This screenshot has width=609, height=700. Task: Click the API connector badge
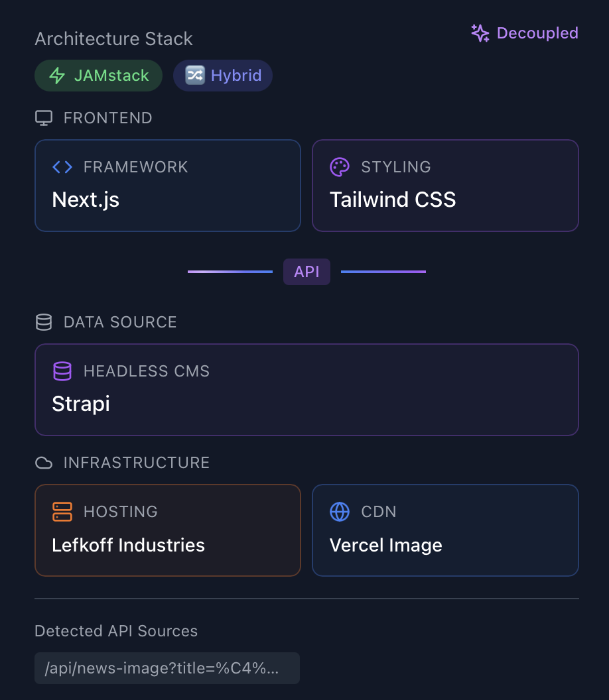point(306,271)
